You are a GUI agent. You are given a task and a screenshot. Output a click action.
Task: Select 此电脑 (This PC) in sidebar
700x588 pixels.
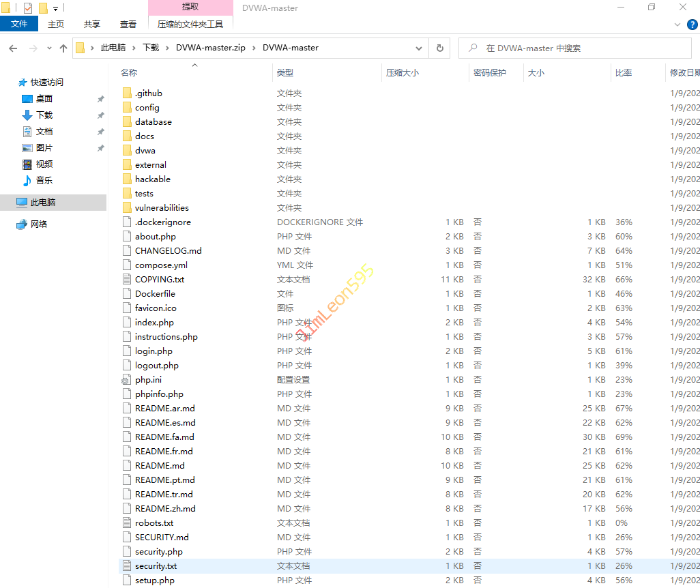tap(42, 203)
